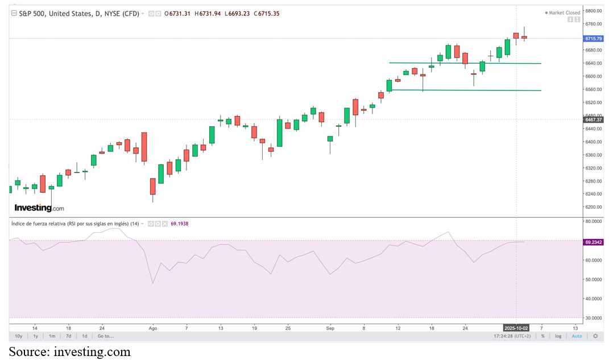Click the pane arrow icon under Market Closed

[577, 20]
